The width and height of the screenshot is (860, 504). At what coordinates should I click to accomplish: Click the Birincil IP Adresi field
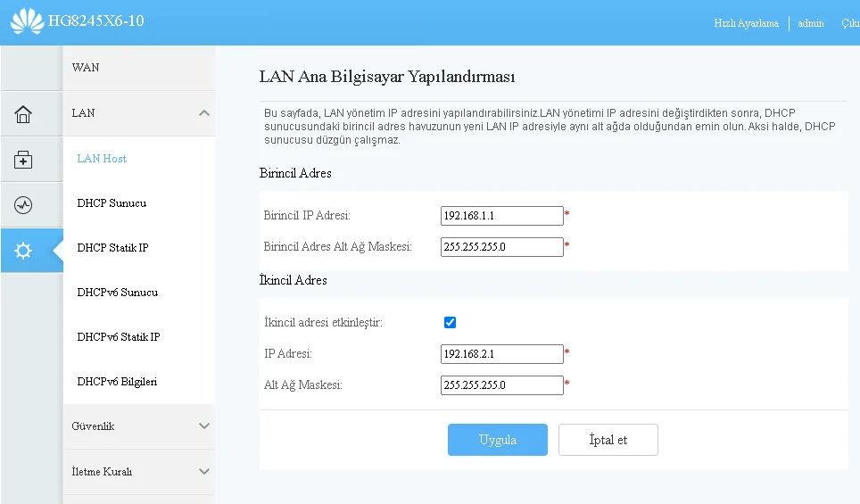501,216
